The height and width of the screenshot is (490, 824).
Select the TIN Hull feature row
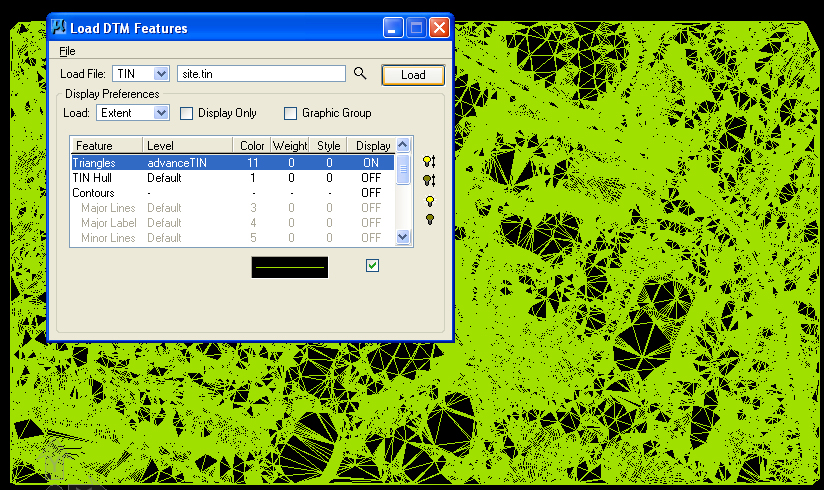point(233,178)
